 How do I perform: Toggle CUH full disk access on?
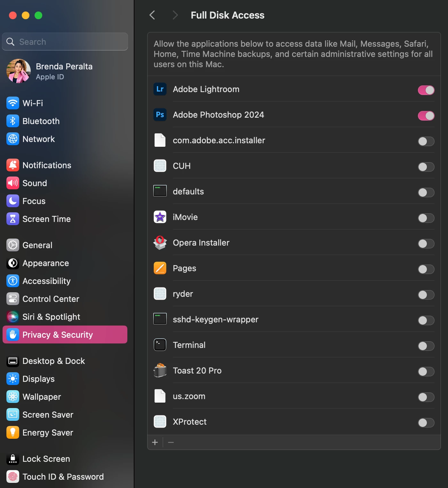pos(426,167)
